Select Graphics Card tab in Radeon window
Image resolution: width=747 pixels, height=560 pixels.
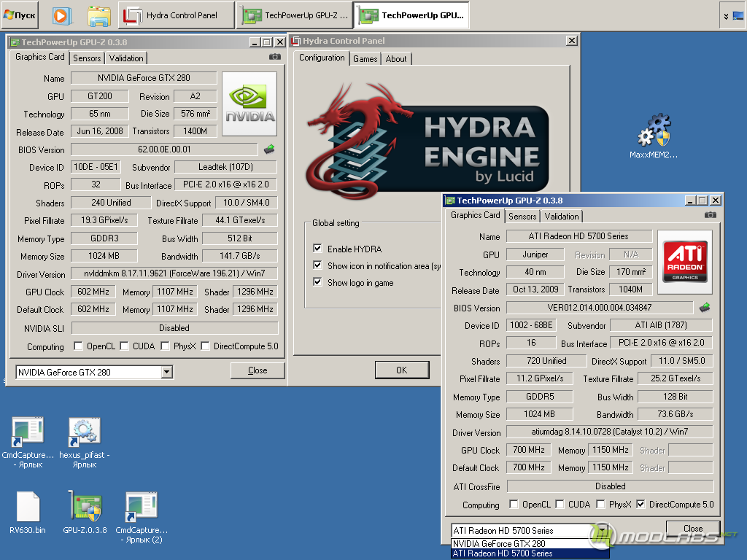pyautogui.click(x=475, y=215)
